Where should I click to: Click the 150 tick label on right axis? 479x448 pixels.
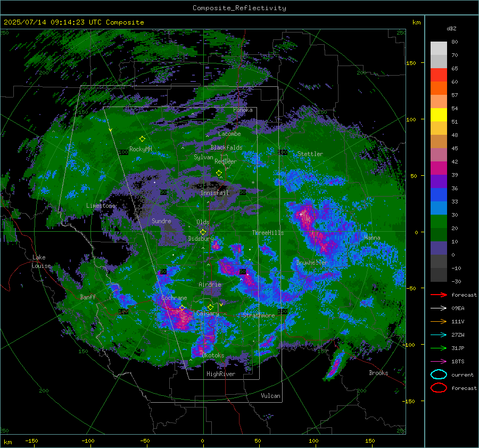[x=411, y=63]
